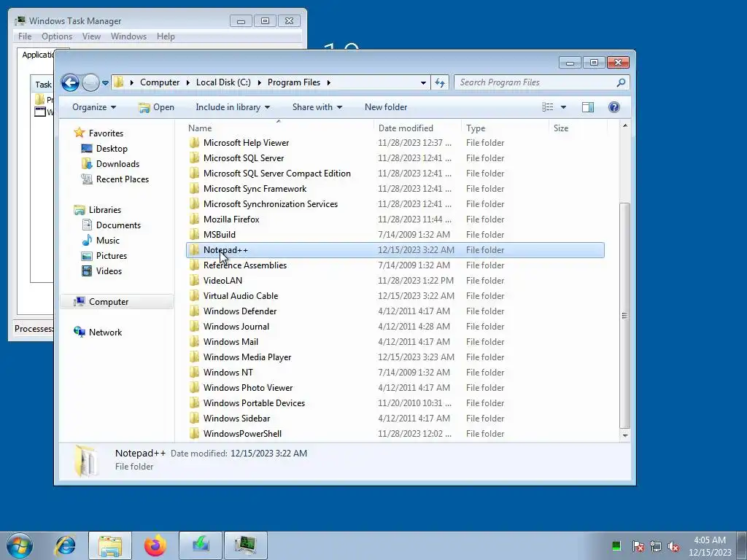Create a New folder
747x560 pixels.
click(386, 107)
